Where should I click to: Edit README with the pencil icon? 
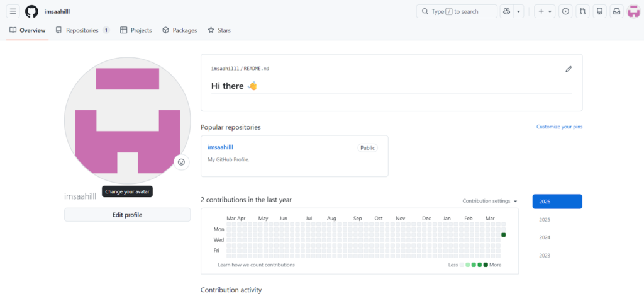tap(569, 69)
